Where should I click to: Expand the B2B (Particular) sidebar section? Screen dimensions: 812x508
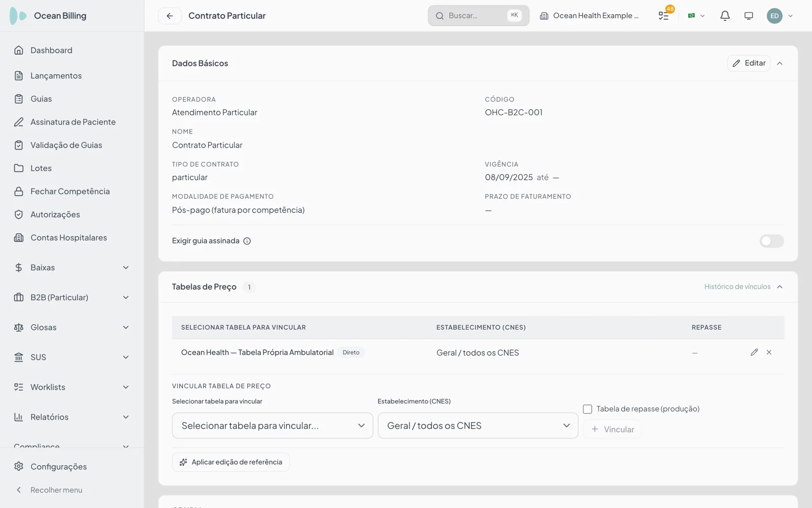tap(72, 298)
